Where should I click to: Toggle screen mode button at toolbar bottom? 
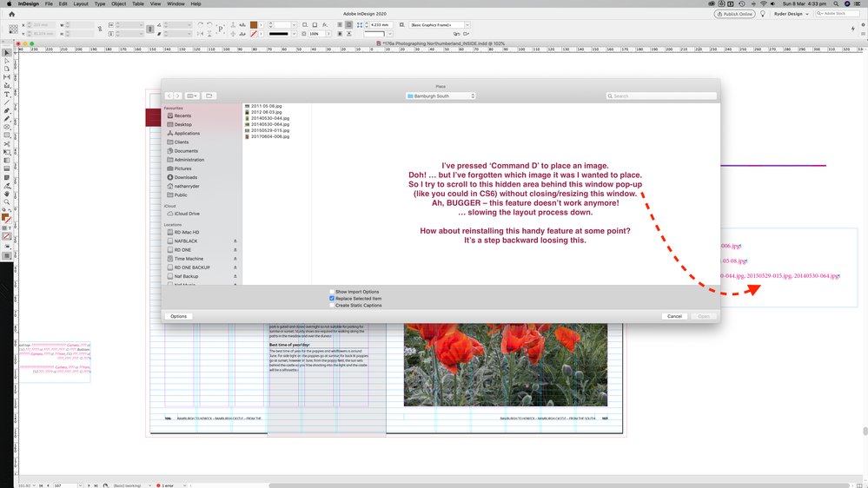pyautogui.click(x=7, y=255)
